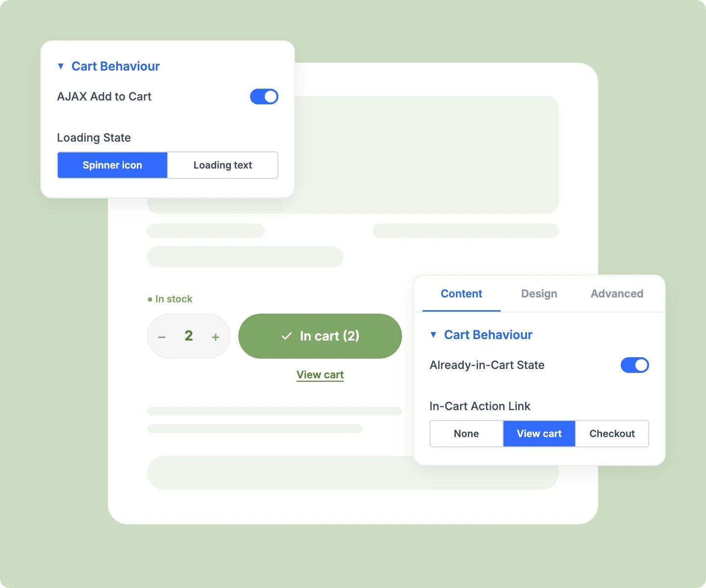Toggle the Already-in-Cart State switch
The image size is (706, 588).
click(x=635, y=365)
